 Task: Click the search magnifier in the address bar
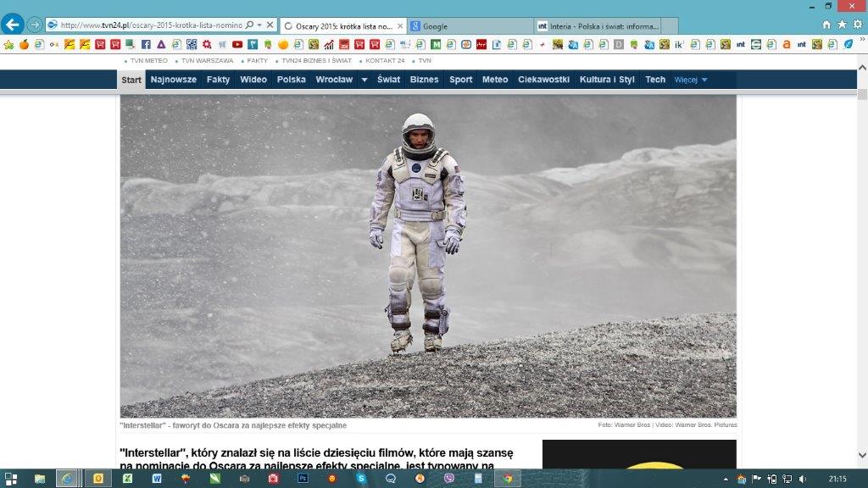tap(250, 25)
